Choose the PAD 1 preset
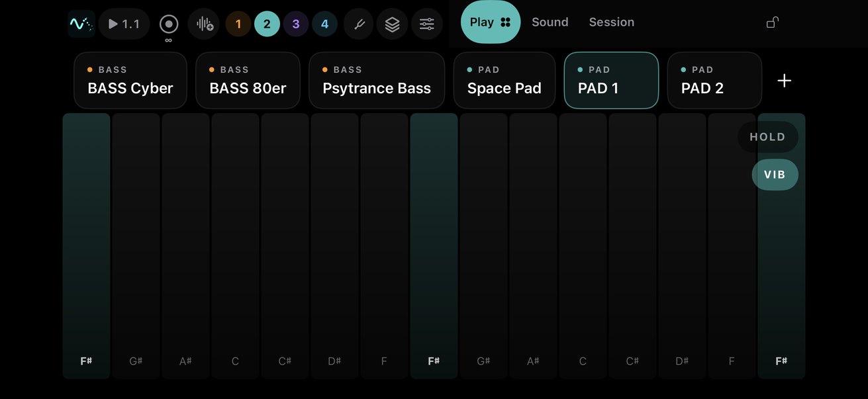This screenshot has height=399, width=868. pyautogui.click(x=611, y=80)
